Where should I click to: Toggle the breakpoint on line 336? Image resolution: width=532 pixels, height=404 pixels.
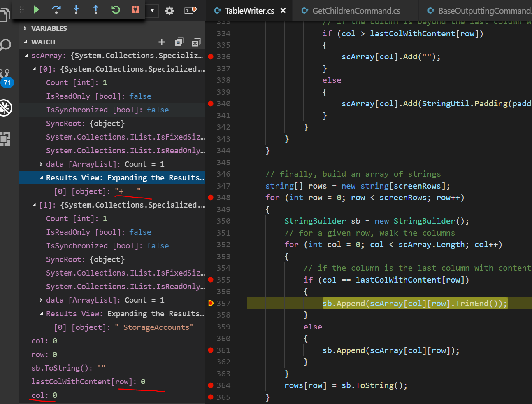[x=211, y=57]
